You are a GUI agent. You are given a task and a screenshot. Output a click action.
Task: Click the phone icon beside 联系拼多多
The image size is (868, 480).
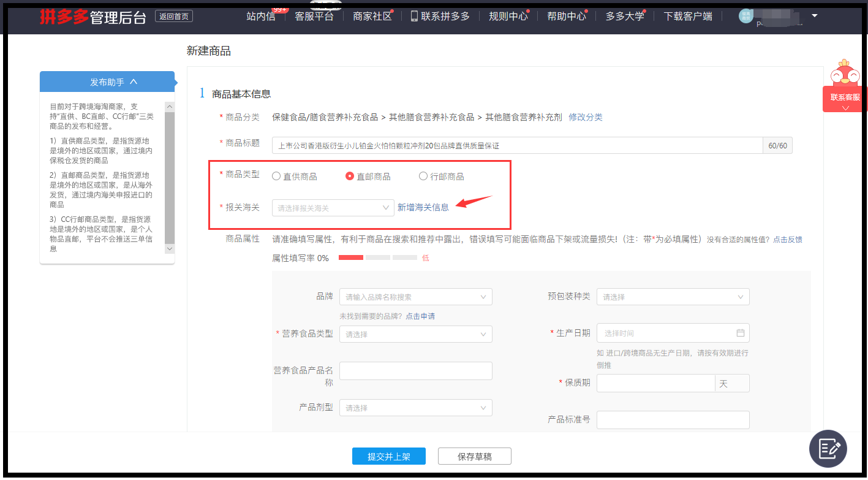point(415,16)
